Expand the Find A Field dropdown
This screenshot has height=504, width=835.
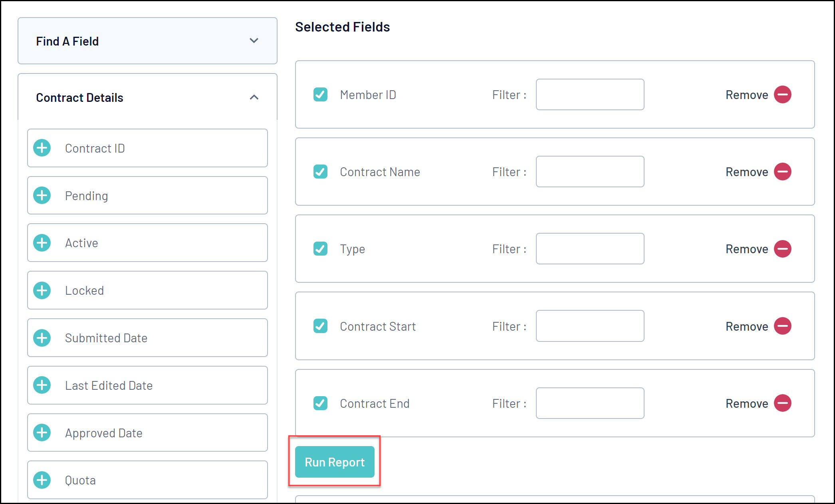click(x=147, y=41)
